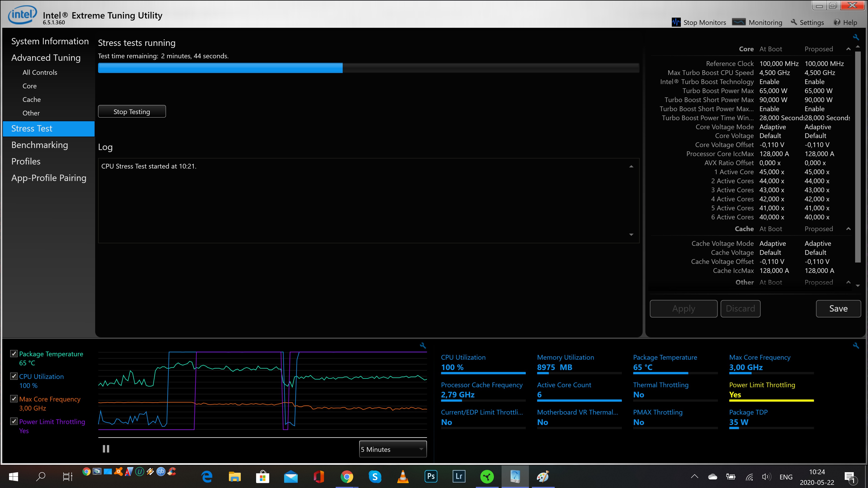The height and width of the screenshot is (488, 868).
Task: Open System Information section
Action: click(x=50, y=41)
